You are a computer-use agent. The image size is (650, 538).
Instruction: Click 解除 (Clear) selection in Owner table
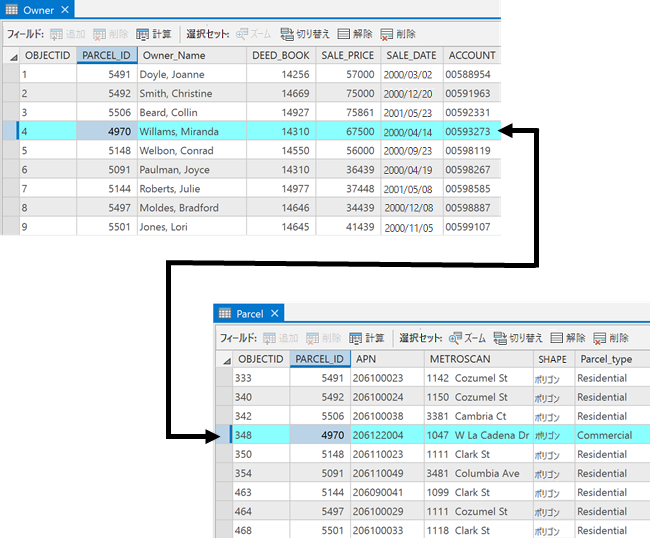[344, 33]
